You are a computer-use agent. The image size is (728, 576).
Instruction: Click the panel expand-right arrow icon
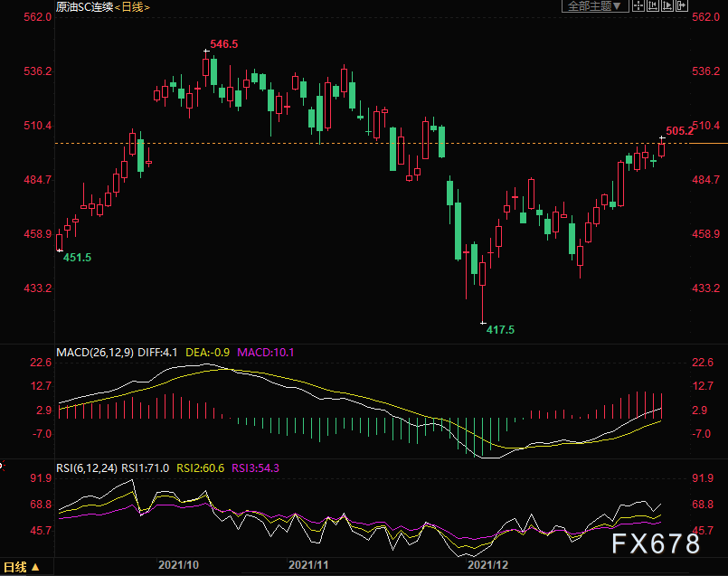coord(682,5)
